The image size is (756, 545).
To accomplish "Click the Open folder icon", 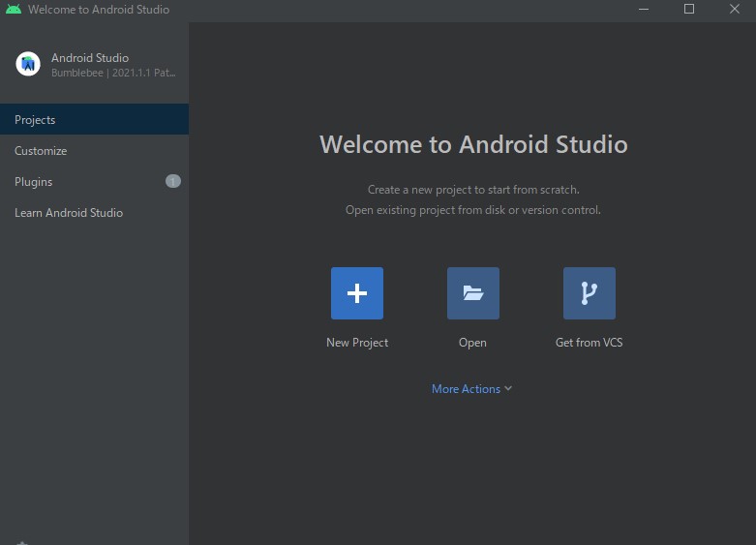I will [x=473, y=293].
